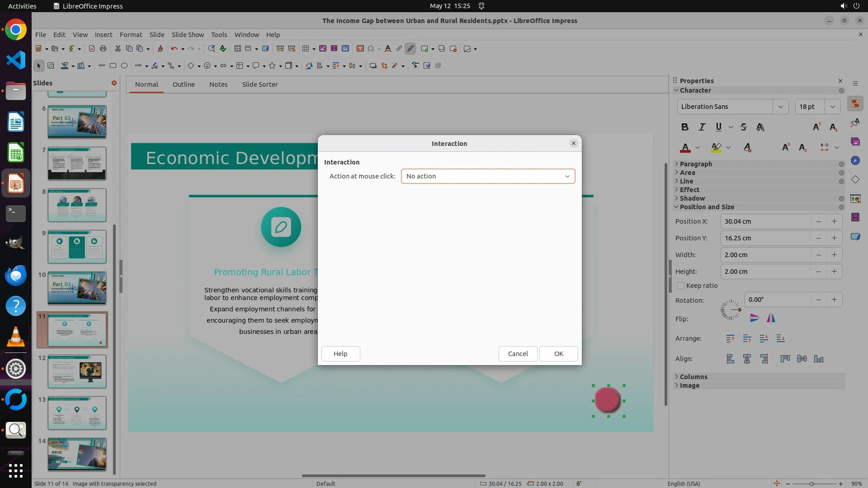Click Bring to Front arrange icon

tap(730, 338)
